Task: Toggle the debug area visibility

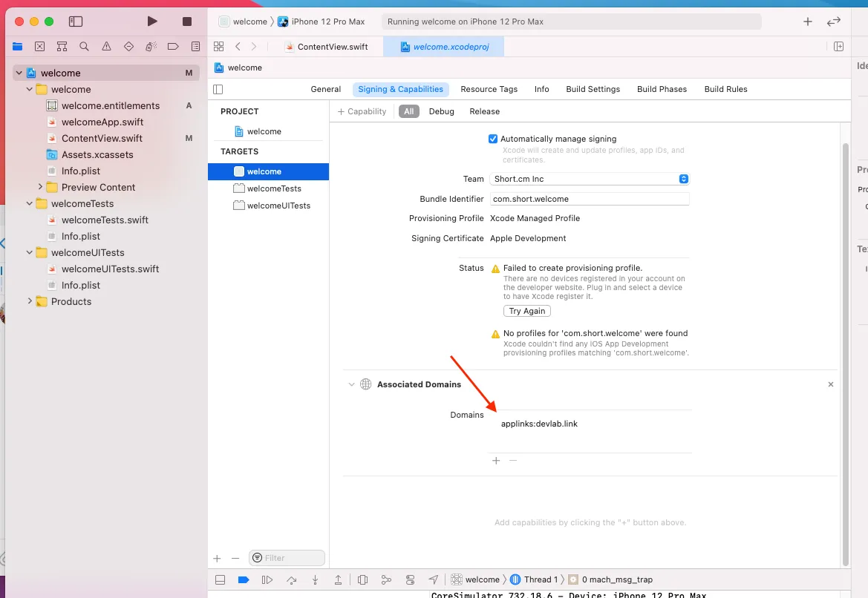Action: point(220,579)
